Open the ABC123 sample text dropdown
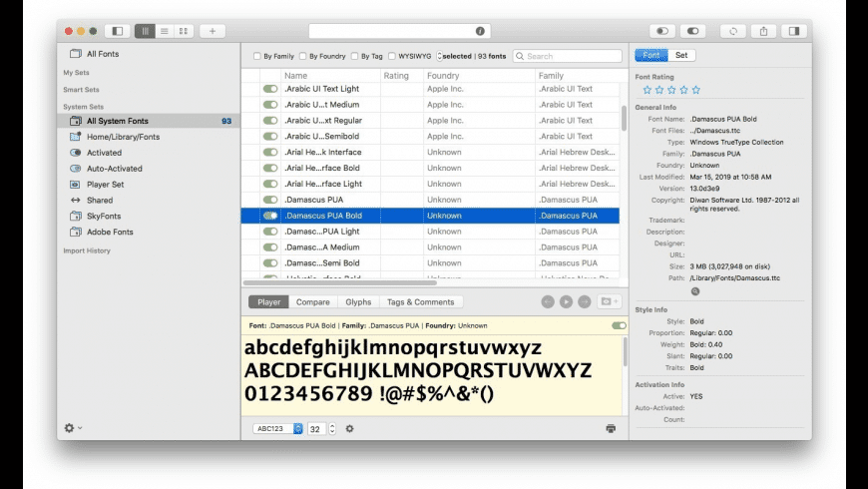 point(278,429)
